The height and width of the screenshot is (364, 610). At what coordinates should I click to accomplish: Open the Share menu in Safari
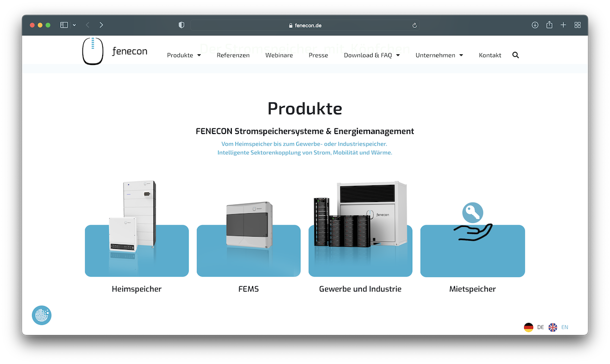[549, 24]
